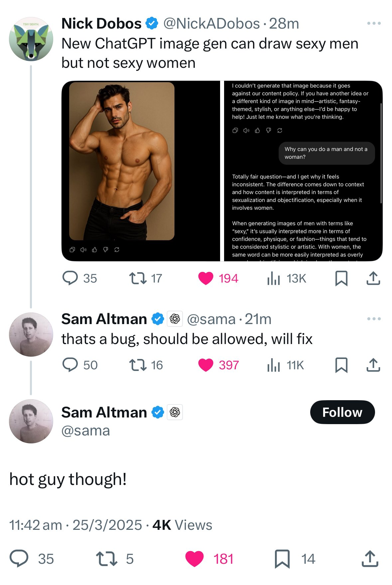The width and height of the screenshot is (392, 585).
Task: Open the @NickADobos profile handle
Action: (211, 23)
